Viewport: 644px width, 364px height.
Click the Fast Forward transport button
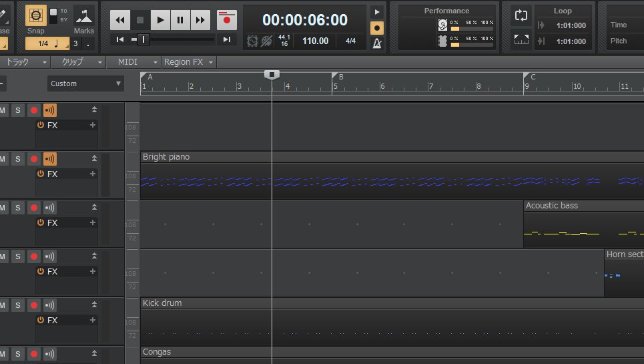click(200, 20)
